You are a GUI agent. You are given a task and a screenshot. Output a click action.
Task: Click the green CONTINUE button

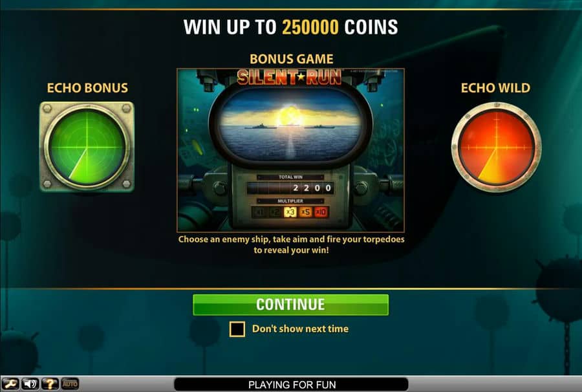click(290, 305)
